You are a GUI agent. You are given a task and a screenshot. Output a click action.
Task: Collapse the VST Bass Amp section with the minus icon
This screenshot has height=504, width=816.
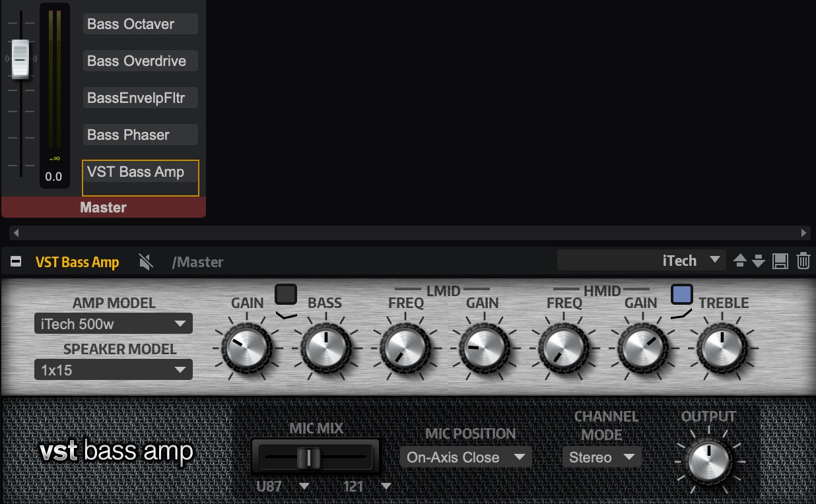[x=16, y=262]
